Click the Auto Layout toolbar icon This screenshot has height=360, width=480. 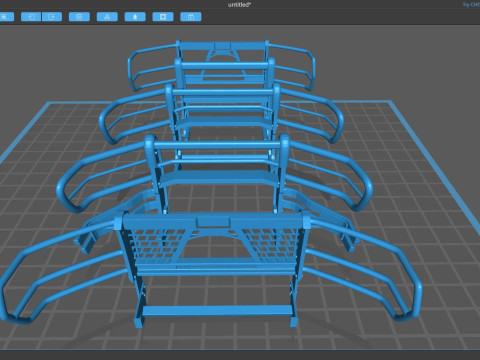tap(107, 17)
